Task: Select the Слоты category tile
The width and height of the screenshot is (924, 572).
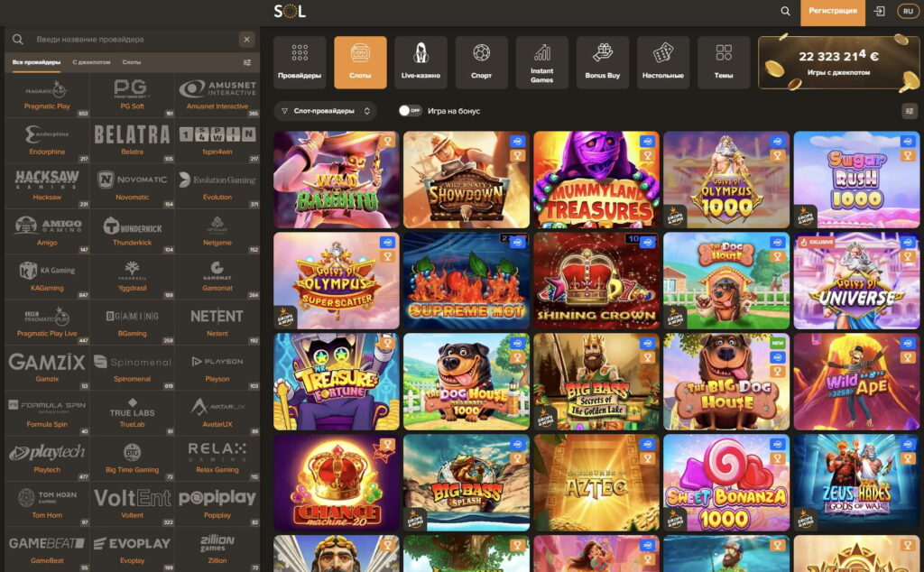Action: pos(360,62)
